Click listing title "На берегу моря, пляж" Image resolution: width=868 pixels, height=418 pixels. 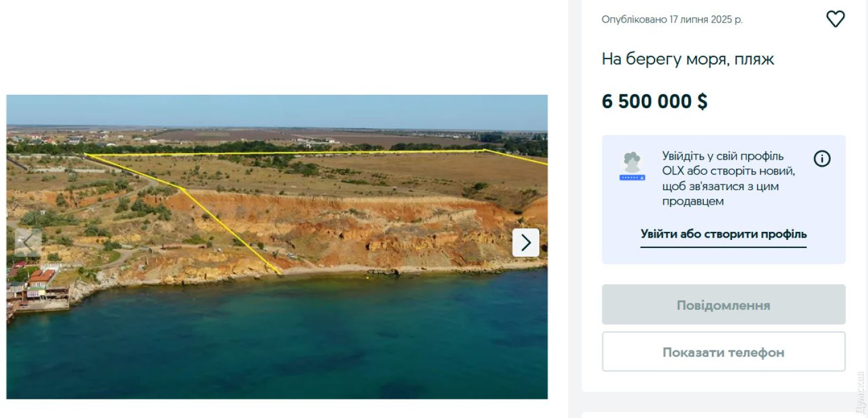[687, 59]
